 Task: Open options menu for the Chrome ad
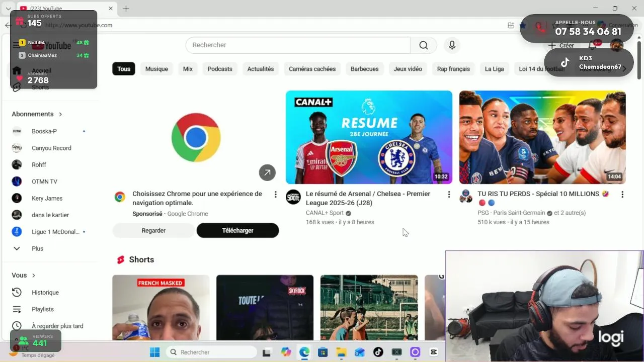[x=275, y=195]
